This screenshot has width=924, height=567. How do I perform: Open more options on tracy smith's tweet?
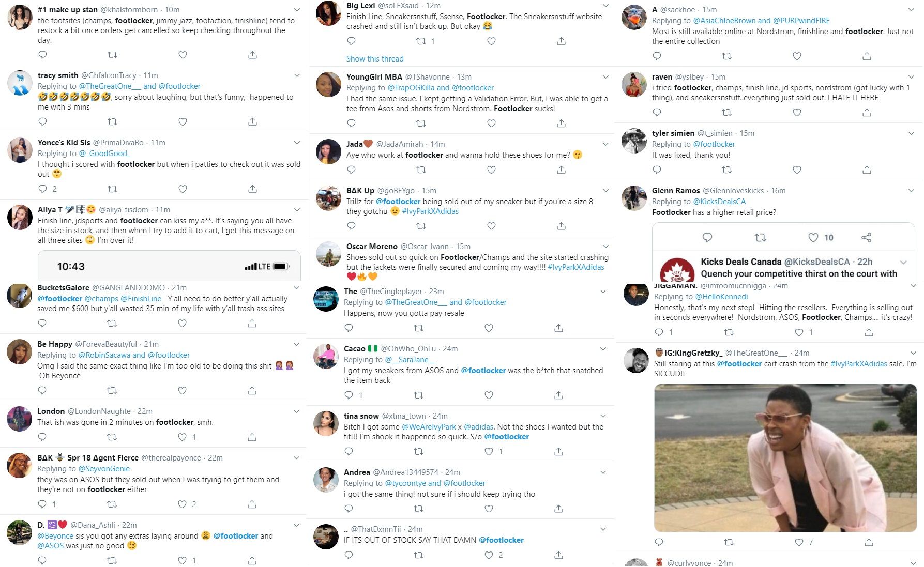coord(297,75)
